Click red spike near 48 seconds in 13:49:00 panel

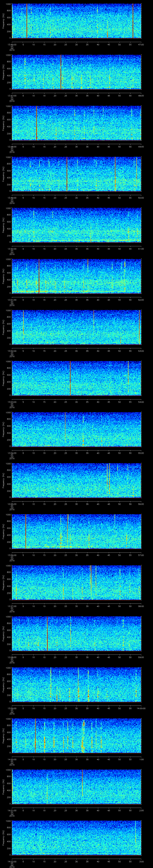(115, 174)
